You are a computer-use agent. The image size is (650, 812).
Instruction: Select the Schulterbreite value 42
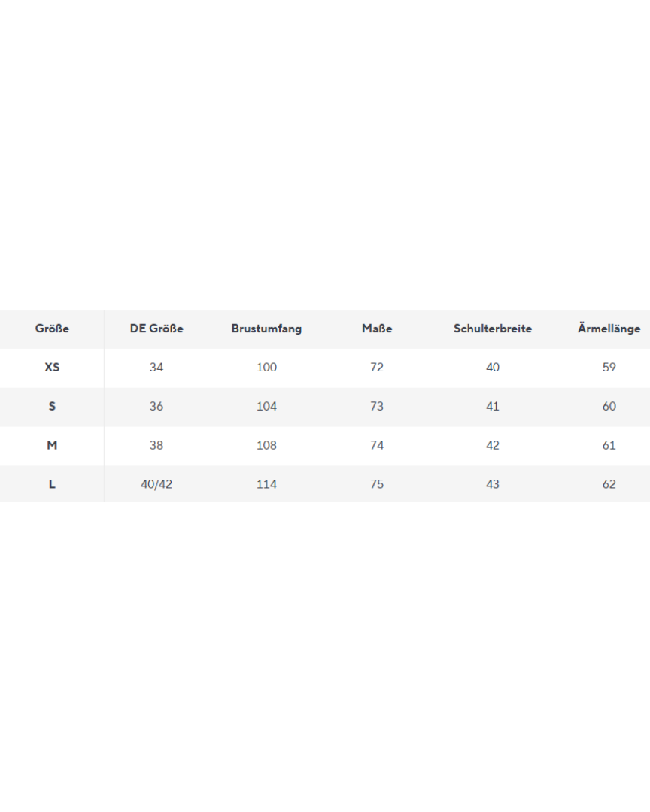[x=493, y=446]
